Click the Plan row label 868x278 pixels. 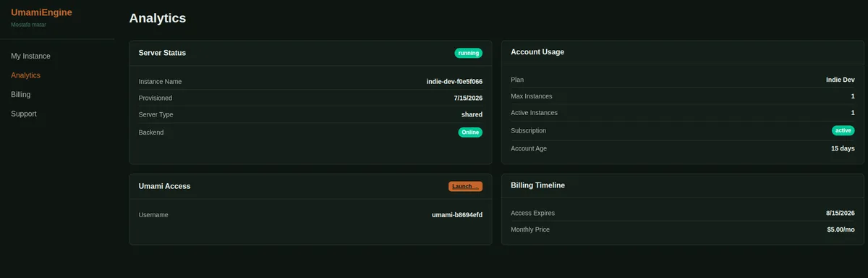pyautogui.click(x=517, y=80)
